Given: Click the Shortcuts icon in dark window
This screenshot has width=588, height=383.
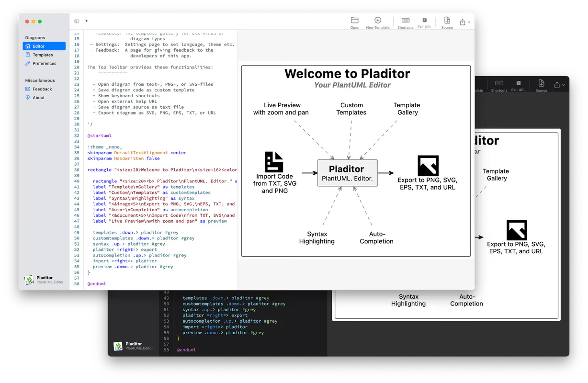Looking at the screenshot, I should click(499, 83).
